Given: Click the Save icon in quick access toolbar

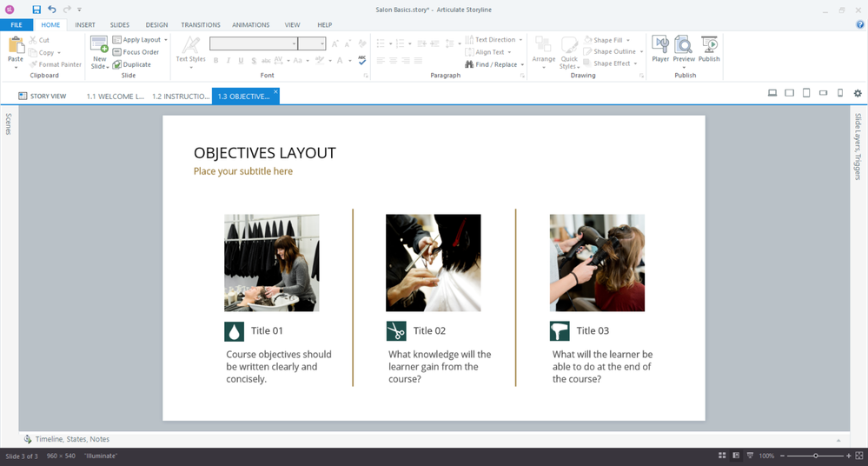Looking at the screenshot, I should point(36,10).
